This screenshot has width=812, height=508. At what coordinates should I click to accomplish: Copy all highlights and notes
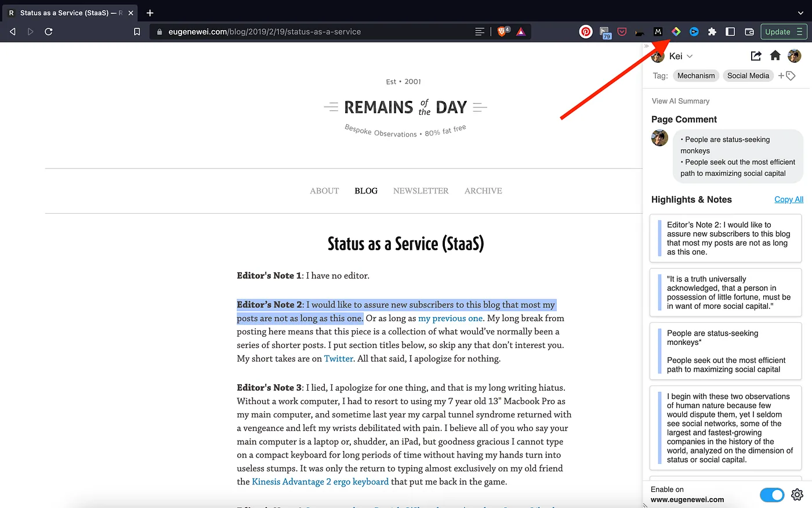point(789,199)
